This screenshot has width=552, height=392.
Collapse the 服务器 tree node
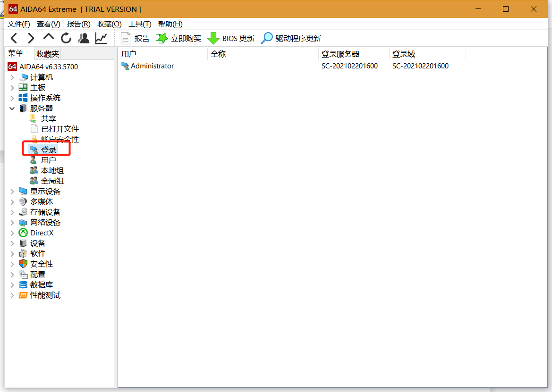pos(12,108)
